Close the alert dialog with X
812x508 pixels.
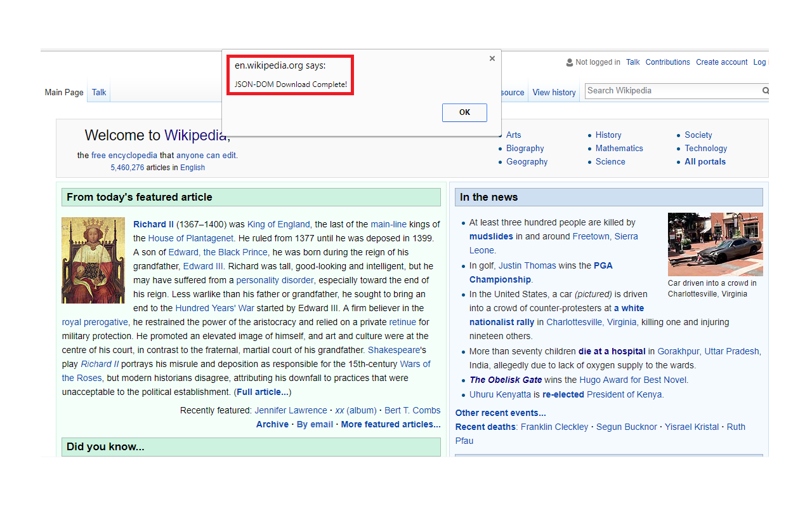click(492, 58)
